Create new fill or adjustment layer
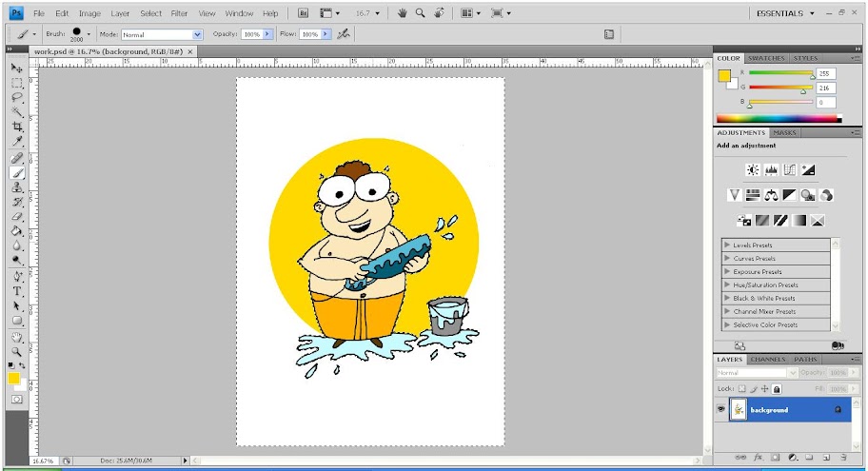The image size is (868, 471). click(x=793, y=457)
